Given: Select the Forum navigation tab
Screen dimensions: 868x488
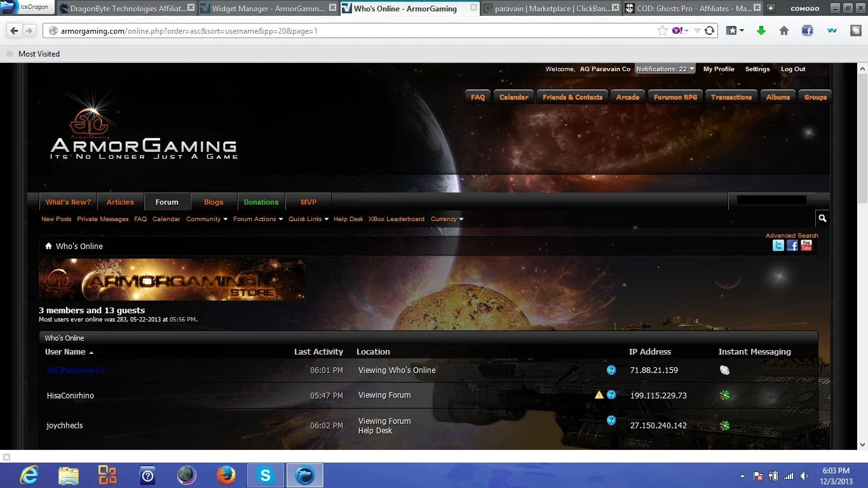Looking at the screenshot, I should click(x=167, y=202).
